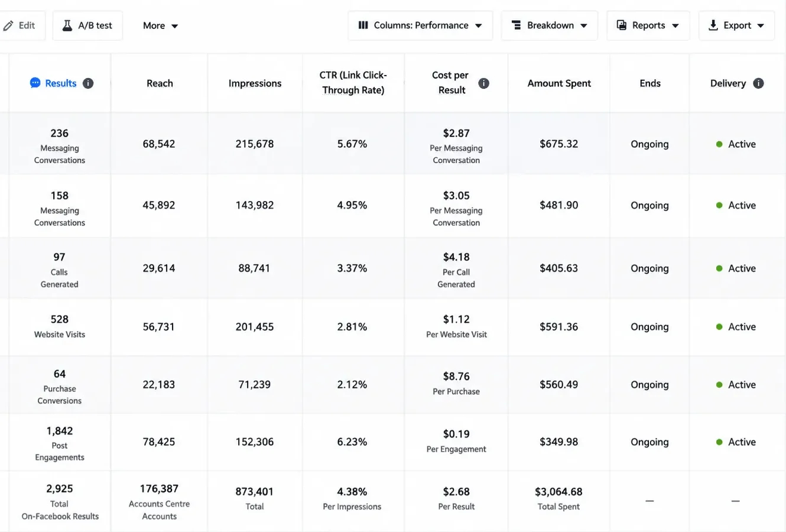Viewport: 786px width, 532px height.
Task: Open the info icon beside Cost per Result
Action: (x=483, y=83)
